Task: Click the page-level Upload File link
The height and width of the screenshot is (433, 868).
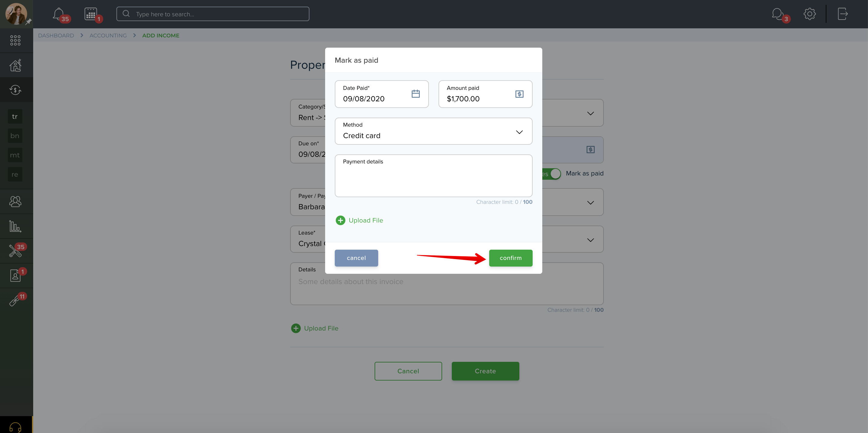Action: click(321, 328)
